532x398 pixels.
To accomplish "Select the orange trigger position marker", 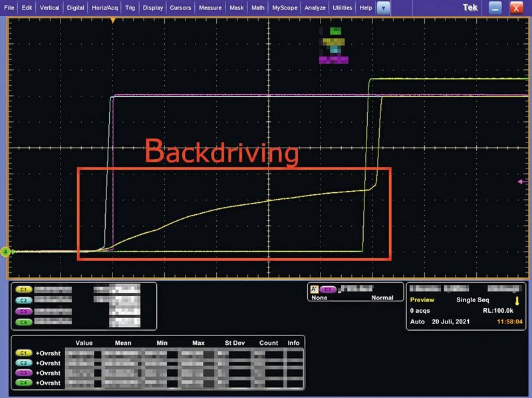I will coord(113,21).
